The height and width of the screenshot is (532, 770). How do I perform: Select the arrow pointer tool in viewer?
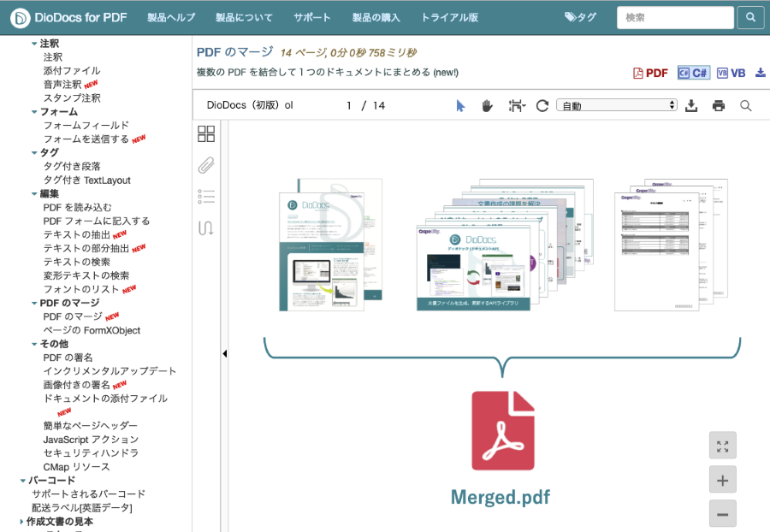pyautogui.click(x=460, y=105)
